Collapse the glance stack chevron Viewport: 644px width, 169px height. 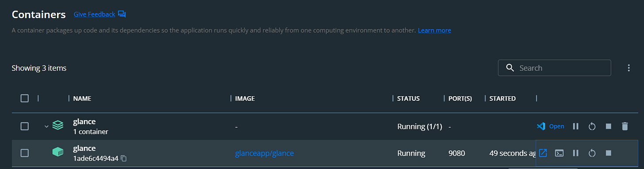coord(46,126)
